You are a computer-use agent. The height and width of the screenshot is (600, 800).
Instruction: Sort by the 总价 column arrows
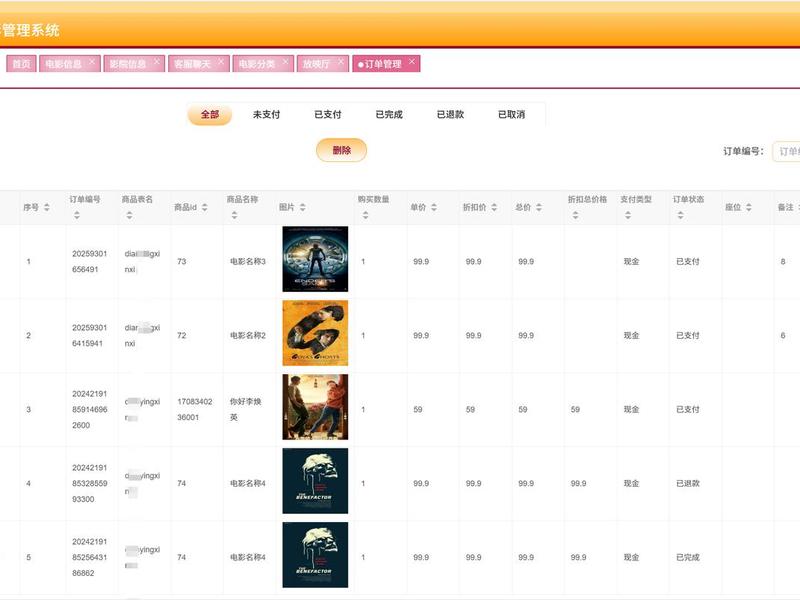tap(539, 207)
